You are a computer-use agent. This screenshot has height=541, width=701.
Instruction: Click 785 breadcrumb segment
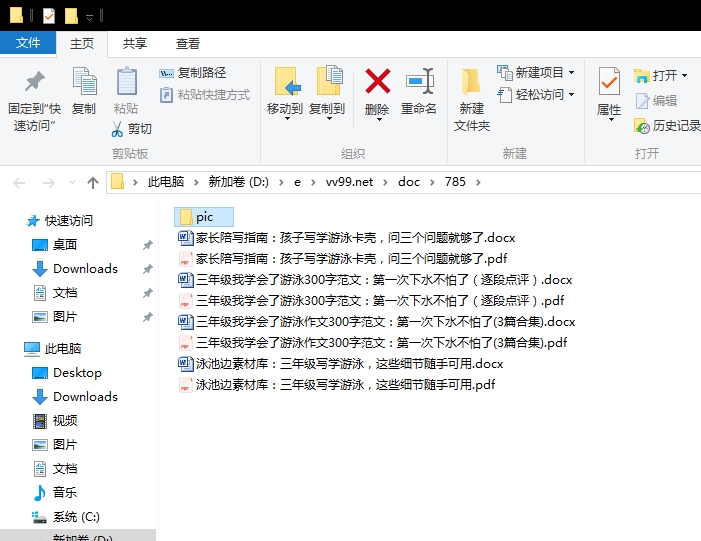coord(455,182)
